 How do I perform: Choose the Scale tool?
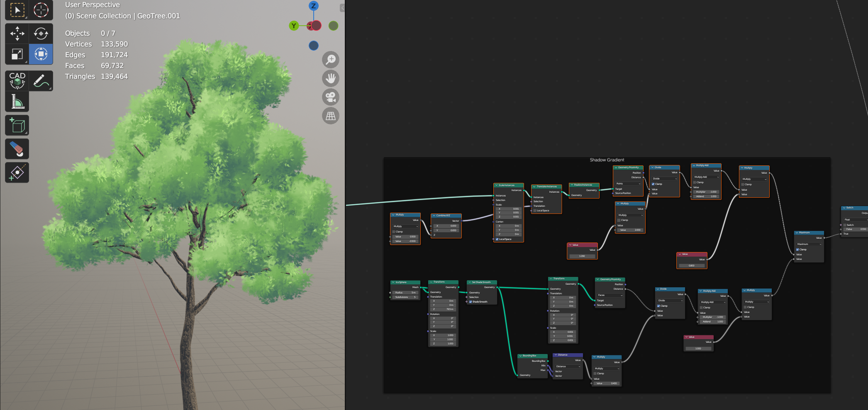(x=17, y=54)
